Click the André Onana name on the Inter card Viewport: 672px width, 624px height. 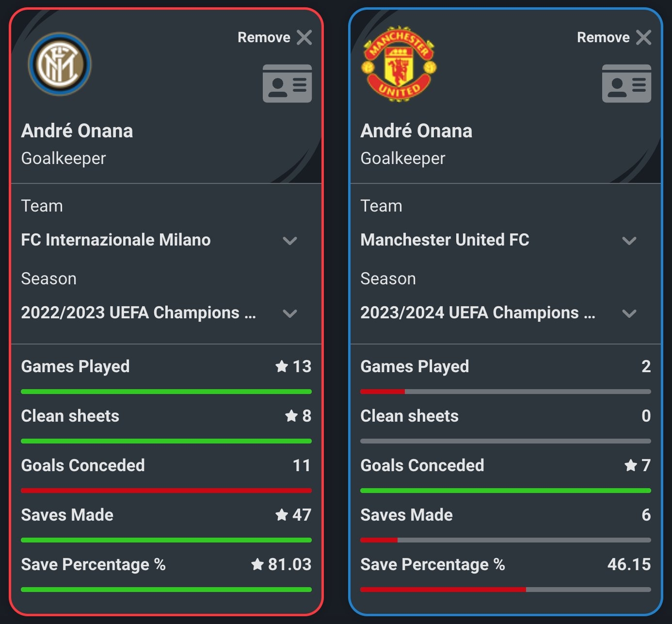pyautogui.click(x=77, y=131)
